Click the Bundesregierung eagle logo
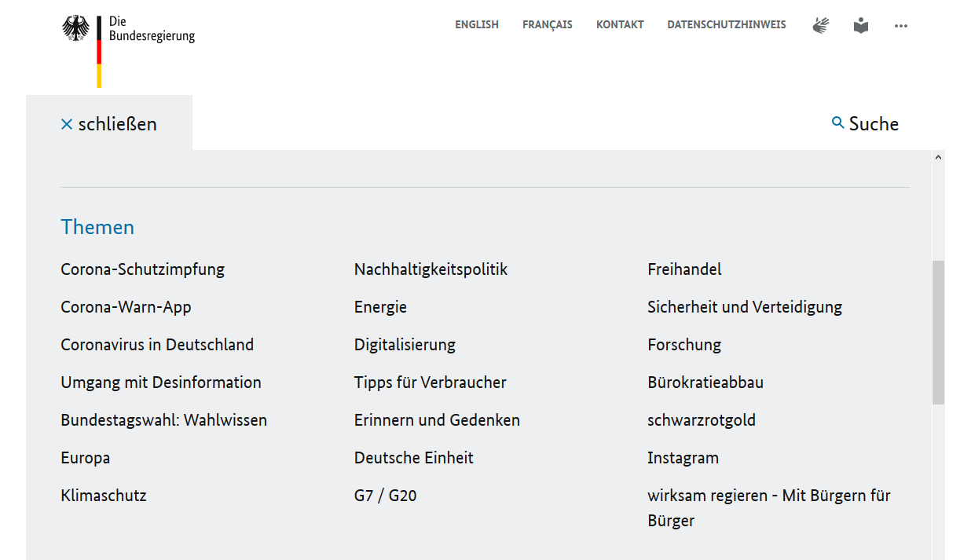 (76, 29)
